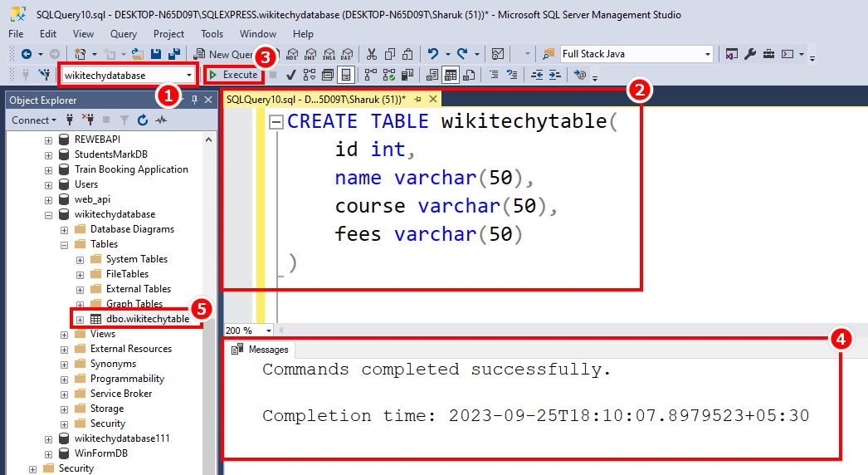Refresh the Object Explorer tree
The image size is (868, 475).
click(142, 120)
